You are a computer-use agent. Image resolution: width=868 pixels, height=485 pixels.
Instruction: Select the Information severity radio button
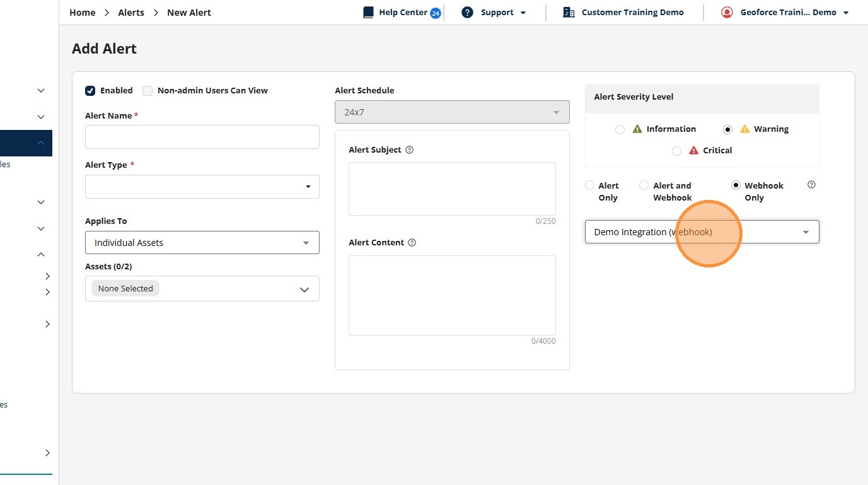(x=620, y=129)
